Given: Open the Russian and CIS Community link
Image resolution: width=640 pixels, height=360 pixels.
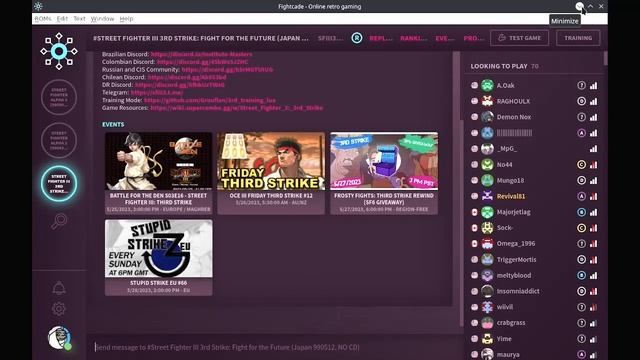Looking at the screenshot, I should [x=227, y=70].
